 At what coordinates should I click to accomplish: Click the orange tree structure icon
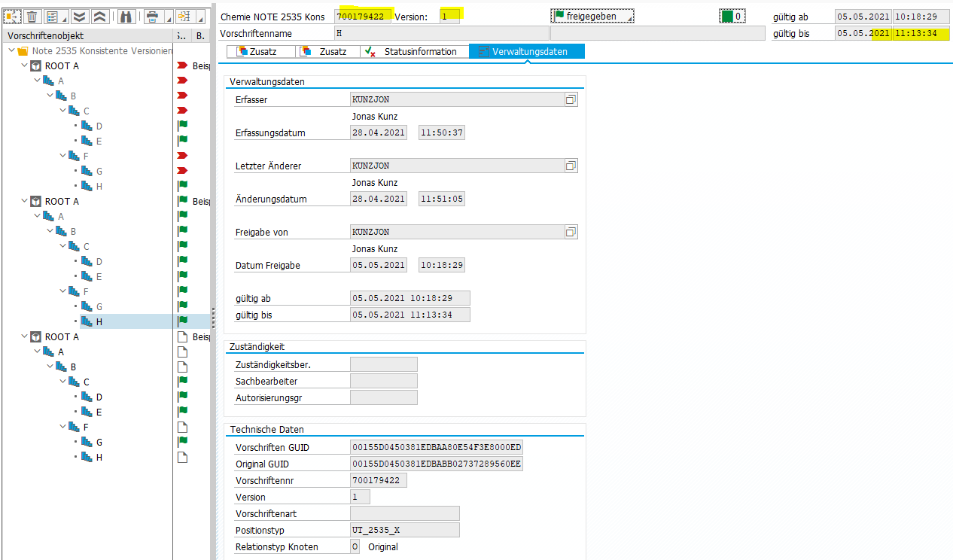[x=184, y=17]
